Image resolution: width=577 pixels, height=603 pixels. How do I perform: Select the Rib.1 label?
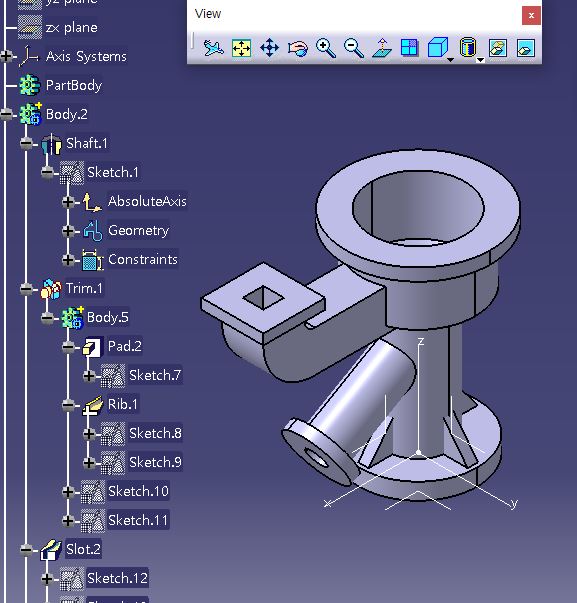(123, 404)
